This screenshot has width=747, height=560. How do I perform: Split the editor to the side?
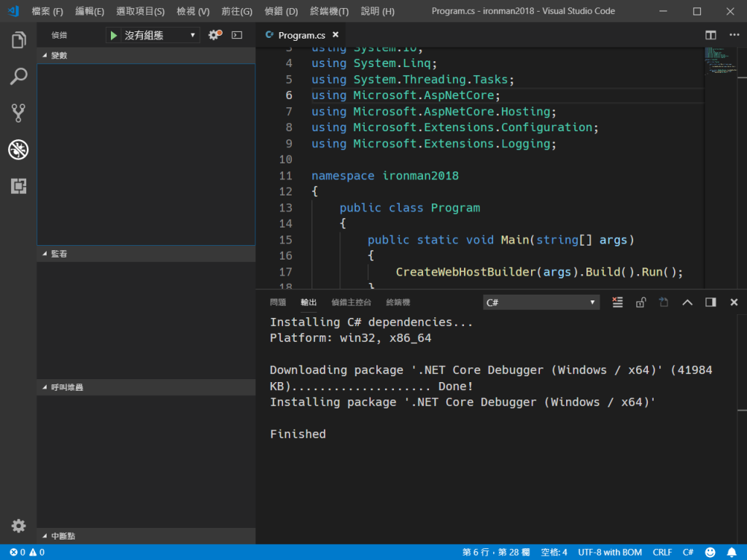click(711, 35)
